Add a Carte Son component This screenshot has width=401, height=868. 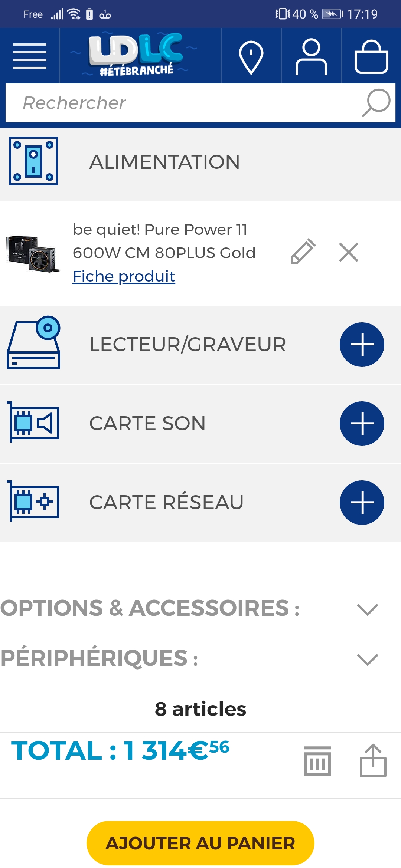click(362, 424)
